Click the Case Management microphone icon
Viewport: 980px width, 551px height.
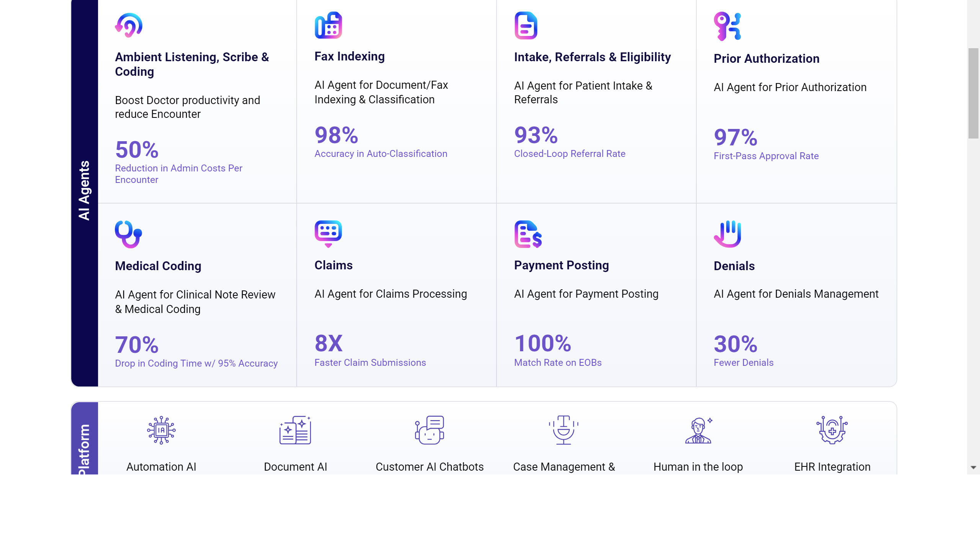point(563,430)
